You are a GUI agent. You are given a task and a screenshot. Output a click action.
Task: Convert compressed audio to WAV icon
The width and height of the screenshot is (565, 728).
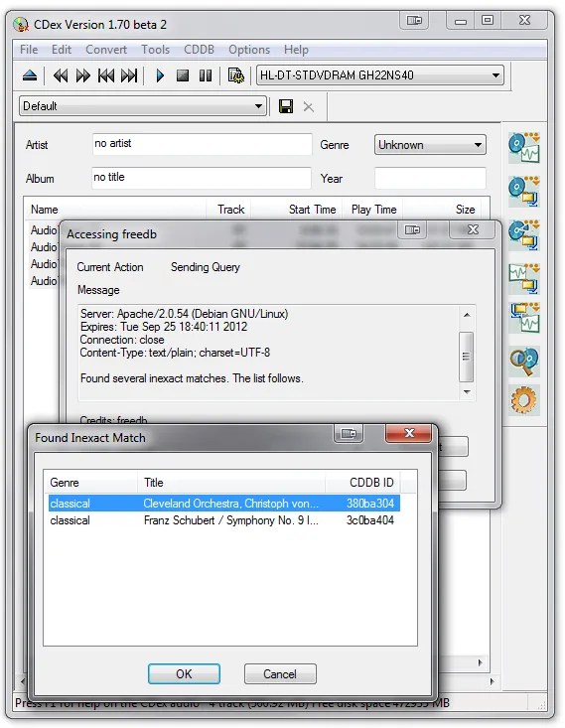524,318
